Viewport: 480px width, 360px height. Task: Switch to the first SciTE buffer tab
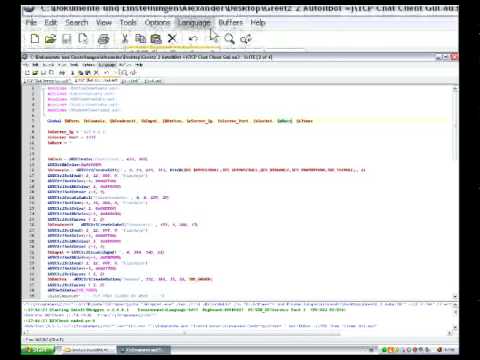click(47, 81)
